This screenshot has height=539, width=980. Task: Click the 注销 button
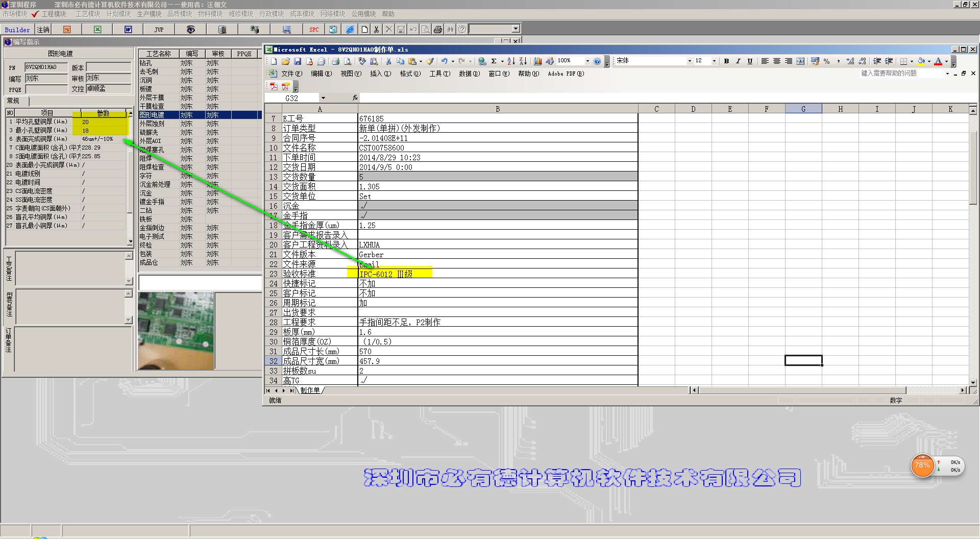click(x=43, y=30)
